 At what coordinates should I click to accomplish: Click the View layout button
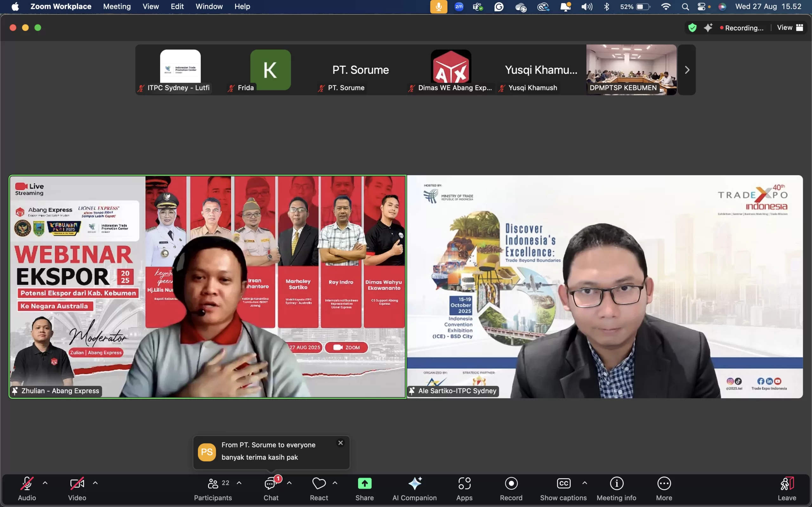coord(789,28)
